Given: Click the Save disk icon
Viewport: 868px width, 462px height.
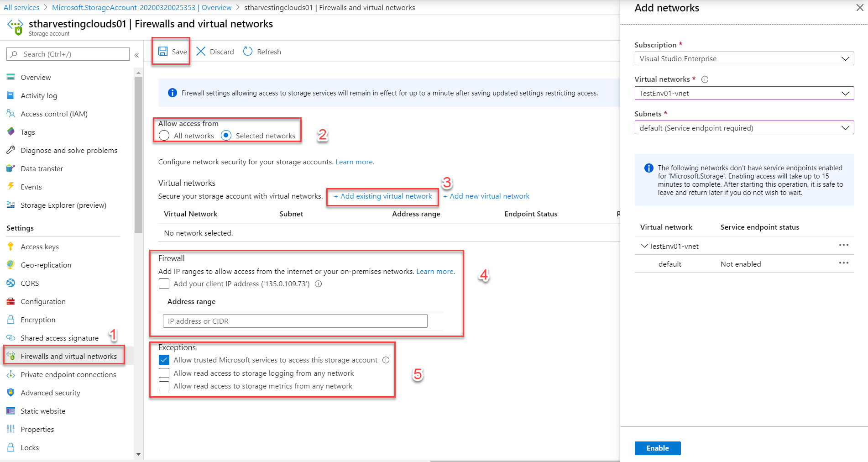Looking at the screenshot, I should pyautogui.click(x=163, y=51).
